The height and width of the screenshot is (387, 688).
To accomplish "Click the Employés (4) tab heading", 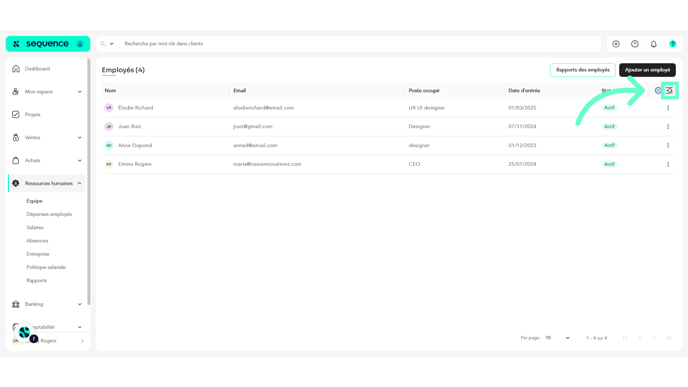I will click(123, 70).
